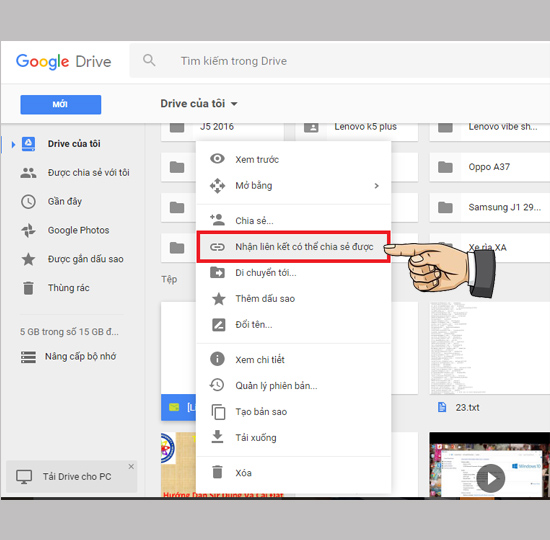Open 'Được gắn dấu sao' in the sidebar
The width and height of the screenshot is (550, 540).
(x=86, y=259)
